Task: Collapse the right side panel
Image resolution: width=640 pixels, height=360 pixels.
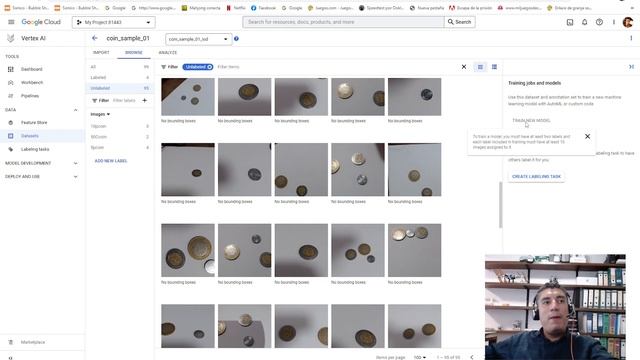Action: [631, 67]
